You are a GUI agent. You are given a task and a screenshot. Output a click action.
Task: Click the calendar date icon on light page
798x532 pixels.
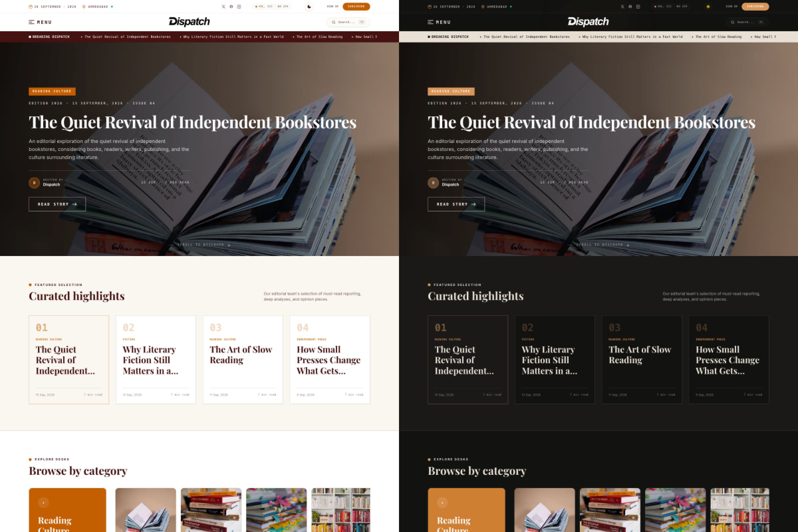[x=31, y=6]
